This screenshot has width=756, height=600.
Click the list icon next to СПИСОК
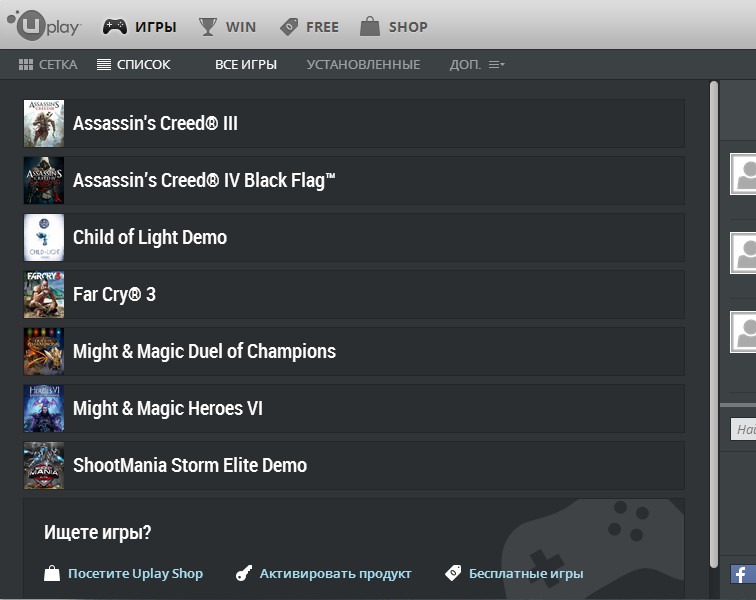(x=104, y=65)
